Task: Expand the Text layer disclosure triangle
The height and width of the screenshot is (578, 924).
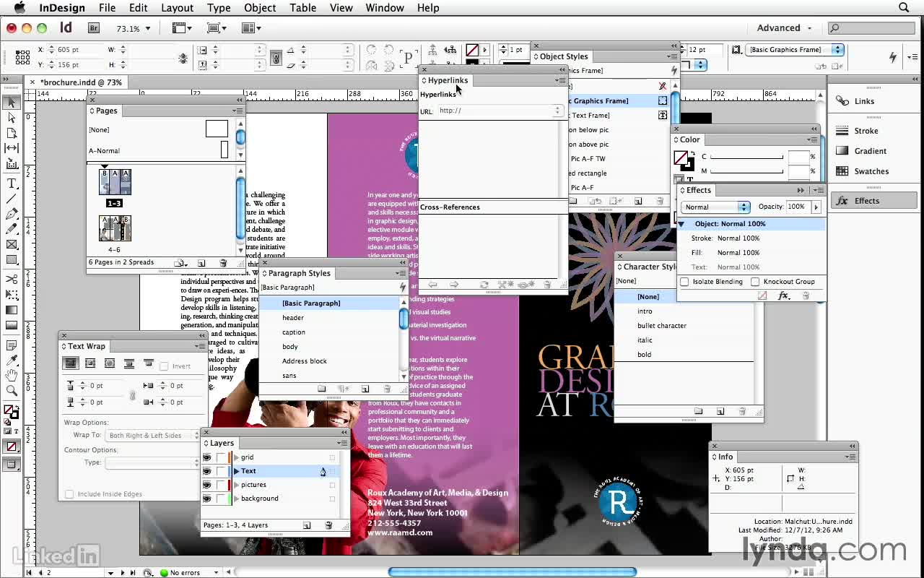Action: 236,471
